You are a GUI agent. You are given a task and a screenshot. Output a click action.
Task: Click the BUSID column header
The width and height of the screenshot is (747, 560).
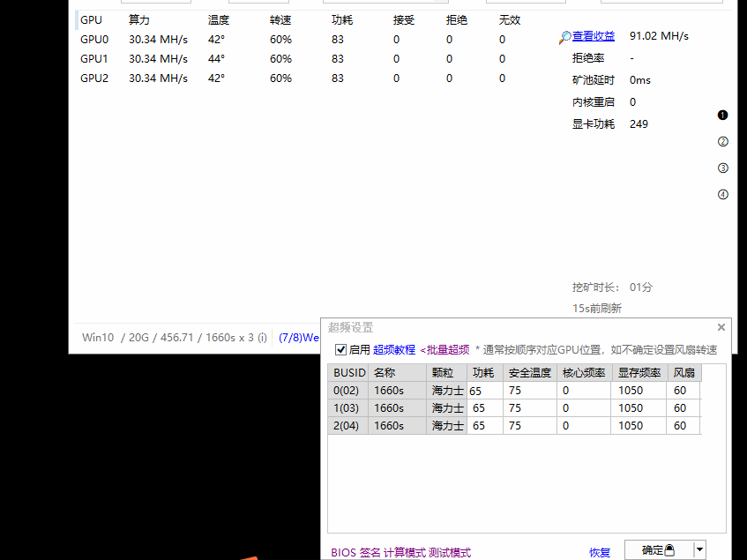tap(348, 373)
